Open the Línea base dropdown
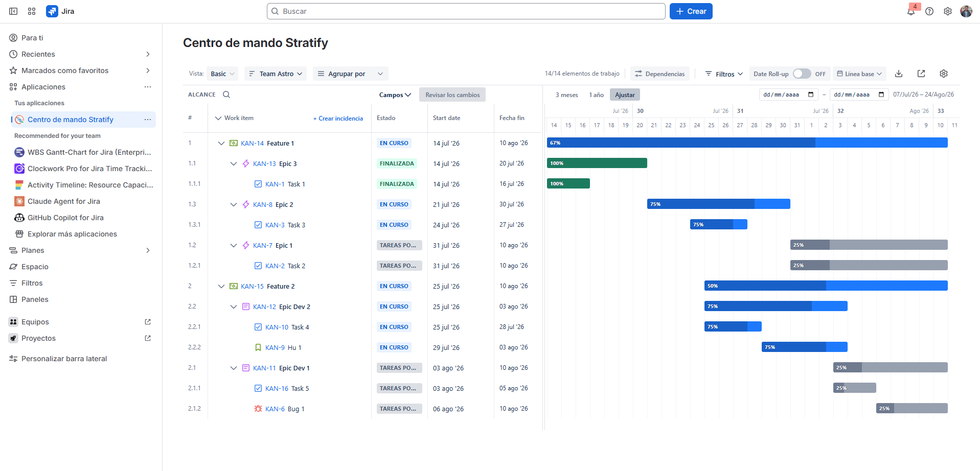 [859, 74]
